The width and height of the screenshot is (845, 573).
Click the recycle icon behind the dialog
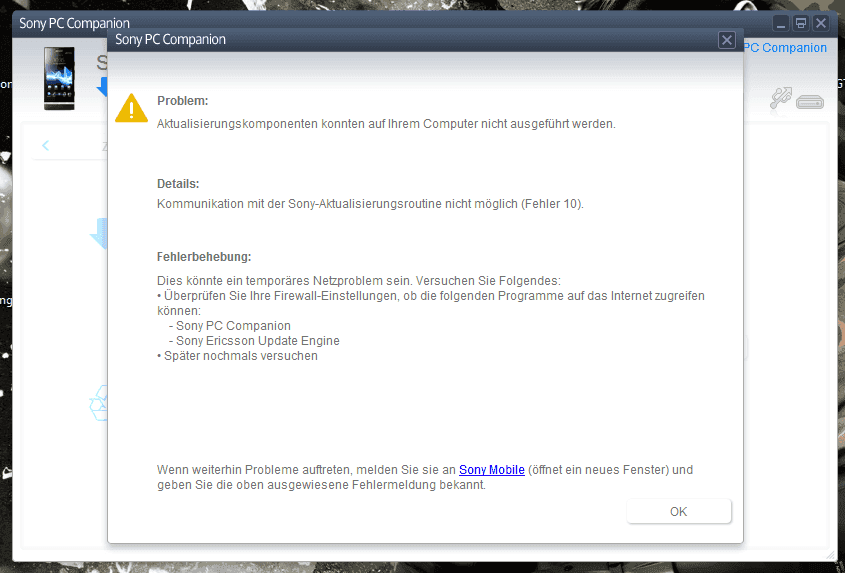tap(99, 403)
